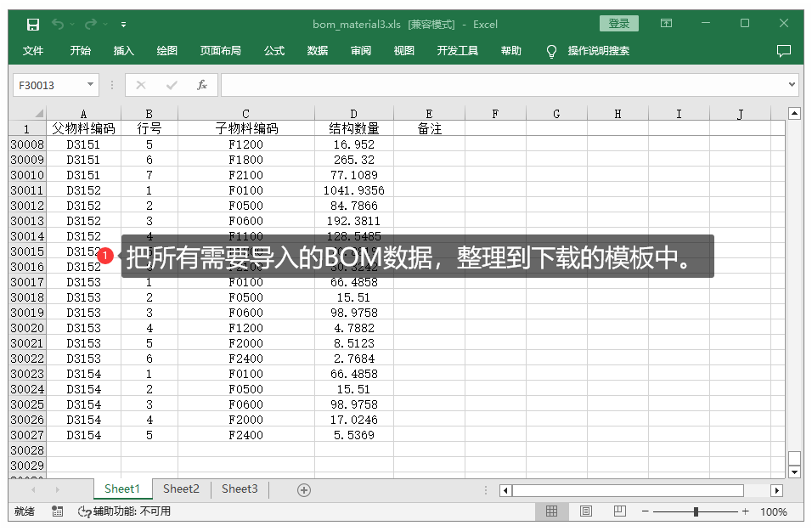Click the Undo arrow icon
812x531 pixels.
pos(58,25)
